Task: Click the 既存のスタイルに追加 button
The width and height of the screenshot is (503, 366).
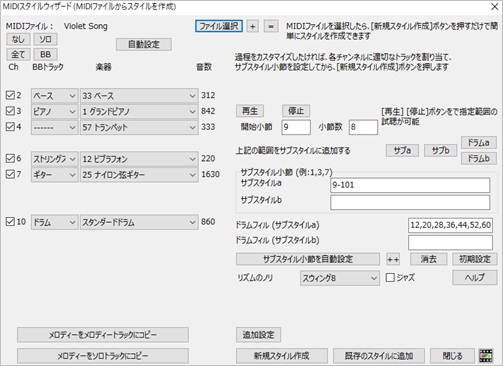Action: point(379,356)
